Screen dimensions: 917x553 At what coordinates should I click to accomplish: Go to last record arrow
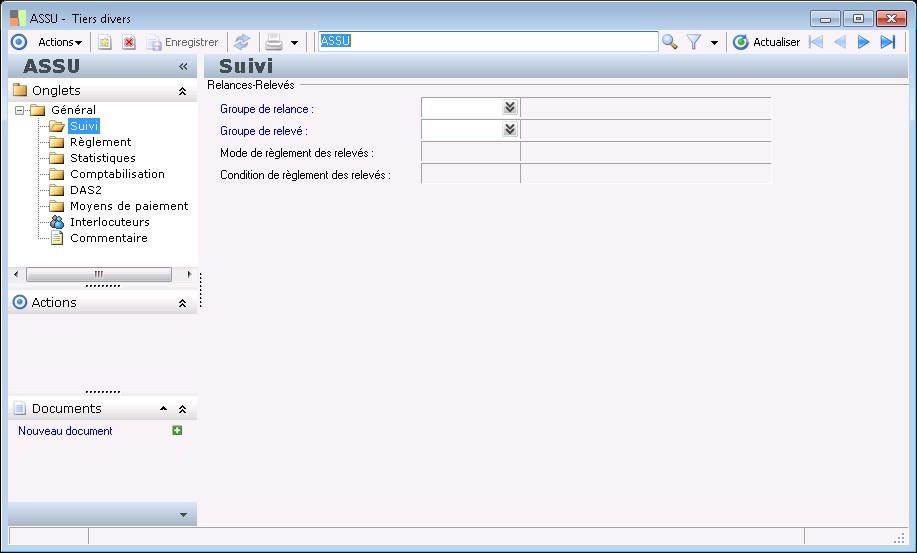(x=888, y=42)
